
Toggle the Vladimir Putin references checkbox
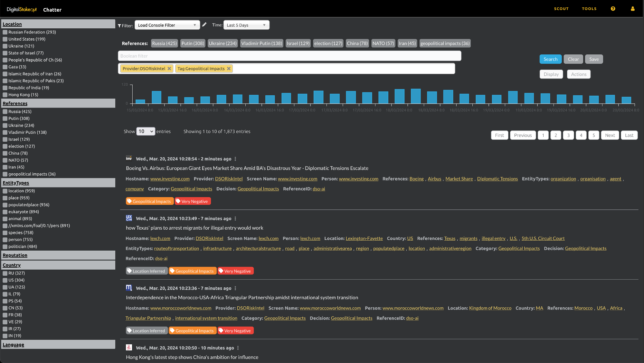click(x=5, y=132)
